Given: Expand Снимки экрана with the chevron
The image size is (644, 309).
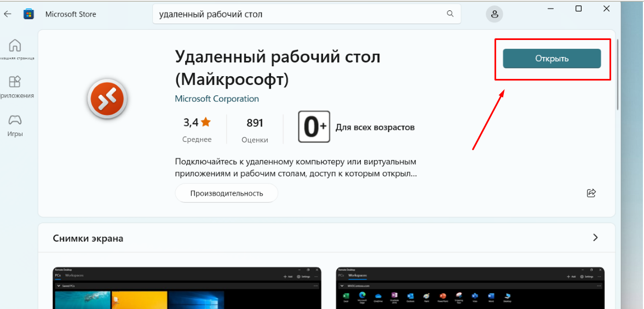Looking at the screenshot, I should [596, 238].
